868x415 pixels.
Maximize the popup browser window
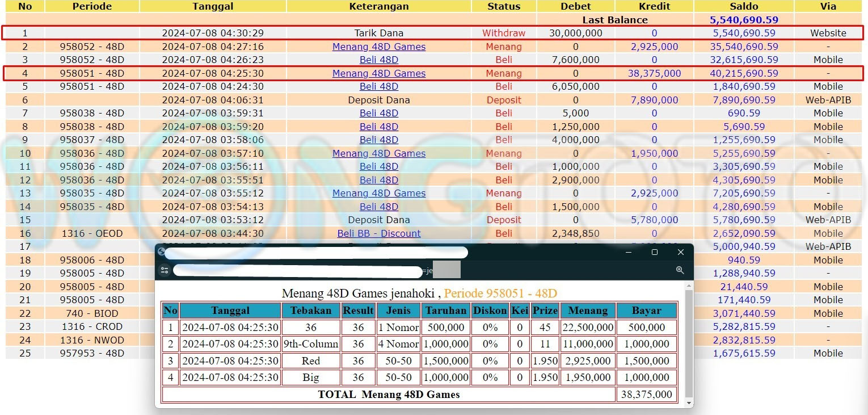[x=654, y=252]
